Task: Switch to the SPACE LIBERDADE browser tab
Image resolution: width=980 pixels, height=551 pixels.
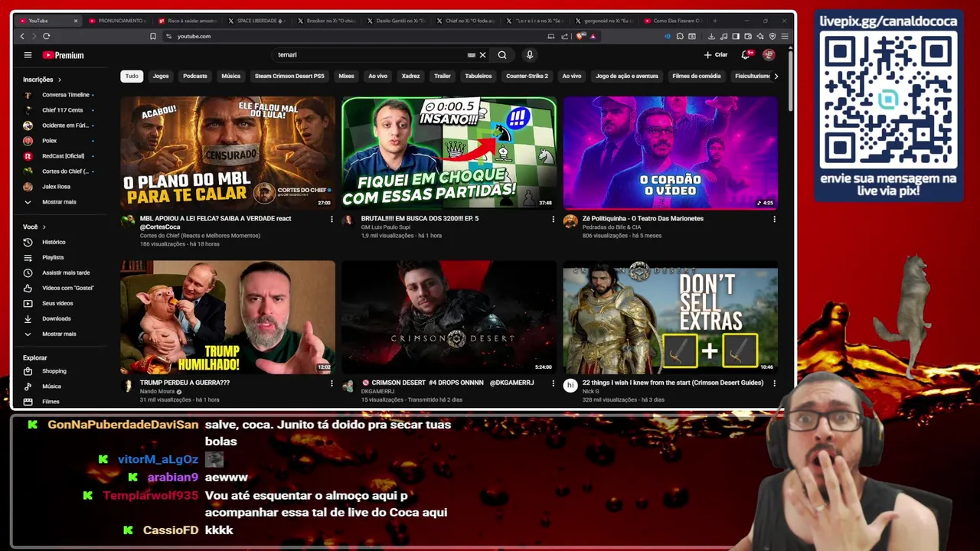Action: pyautogui.click(x=254, y=21)
